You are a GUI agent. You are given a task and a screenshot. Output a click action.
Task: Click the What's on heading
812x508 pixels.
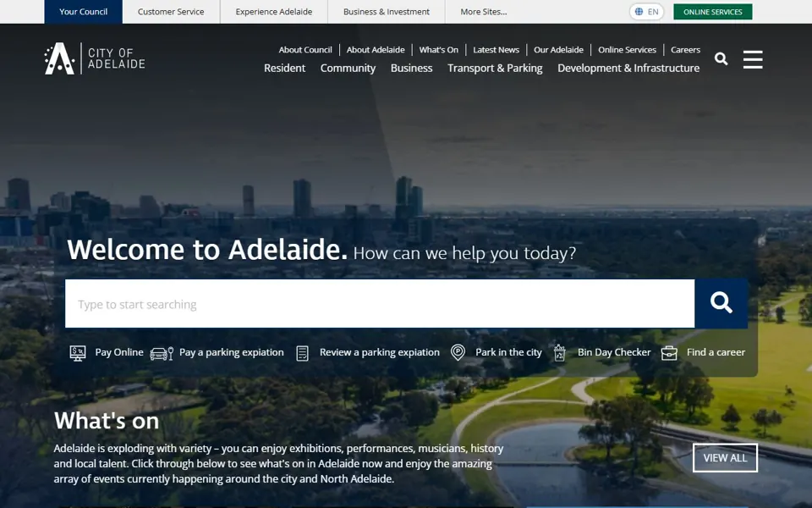(x=107, y=421)
